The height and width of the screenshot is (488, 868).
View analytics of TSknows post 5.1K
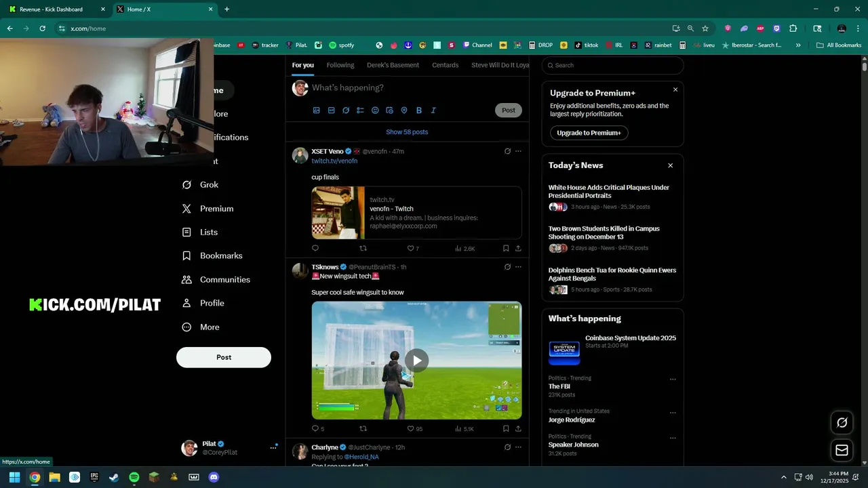point(465,429)
